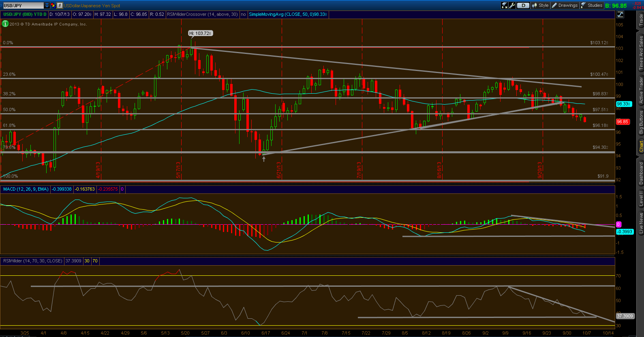The width and height of the screenshot is (644, 337).
Task: Click the green info icon on chart
Action: coord(5,24)
